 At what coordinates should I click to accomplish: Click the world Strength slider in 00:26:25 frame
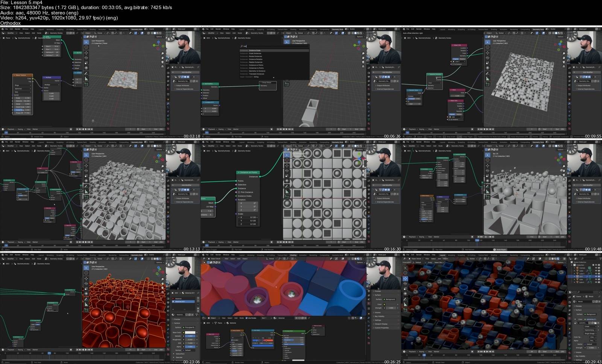point(391,308)
